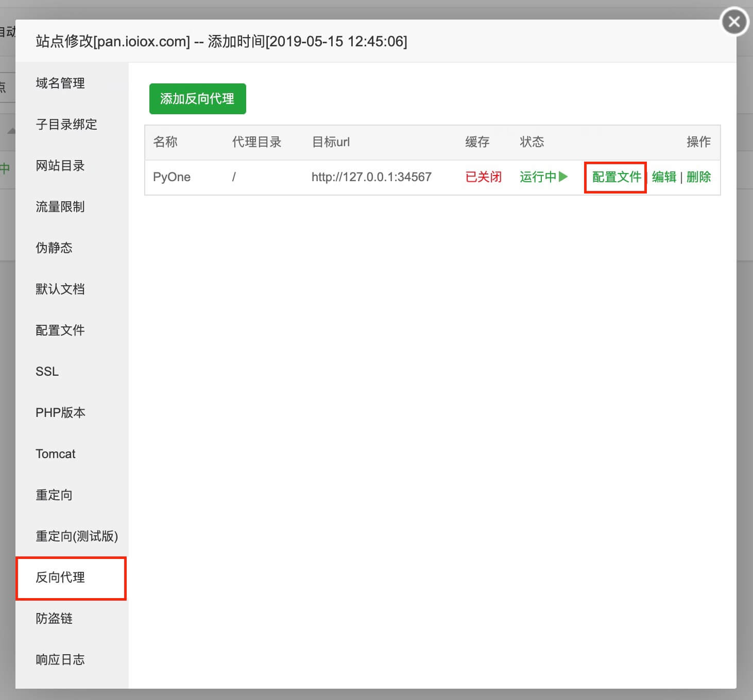The height and width of the screenshot is (700, 753).
Task: Toggle the 运行中 status of PyOne
Action: coord(543,177)
